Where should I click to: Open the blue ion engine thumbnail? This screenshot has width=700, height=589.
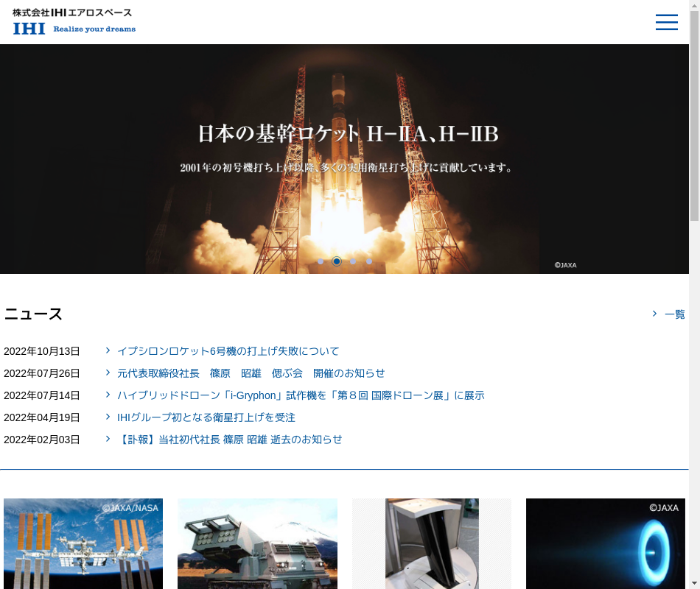tap(605, 543)
